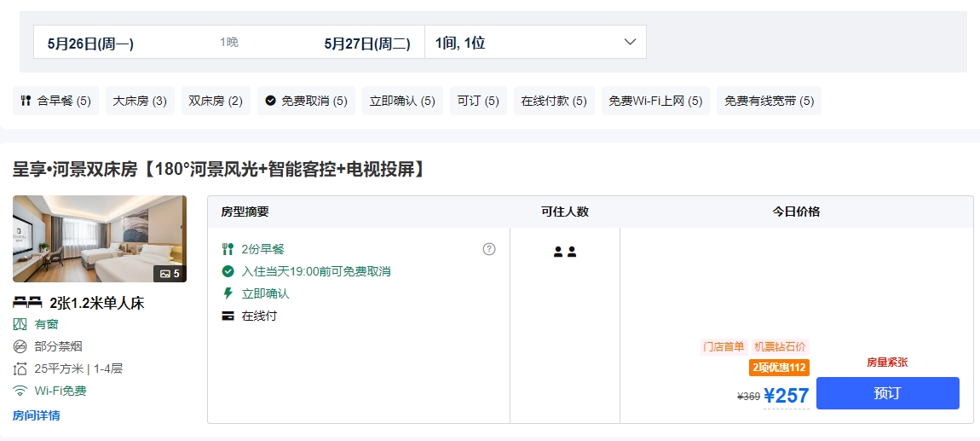This screenshot has height=441, width=980.
Task: Click the breakfast fork-knife icon in room summary
Action: tap(228, 249)
